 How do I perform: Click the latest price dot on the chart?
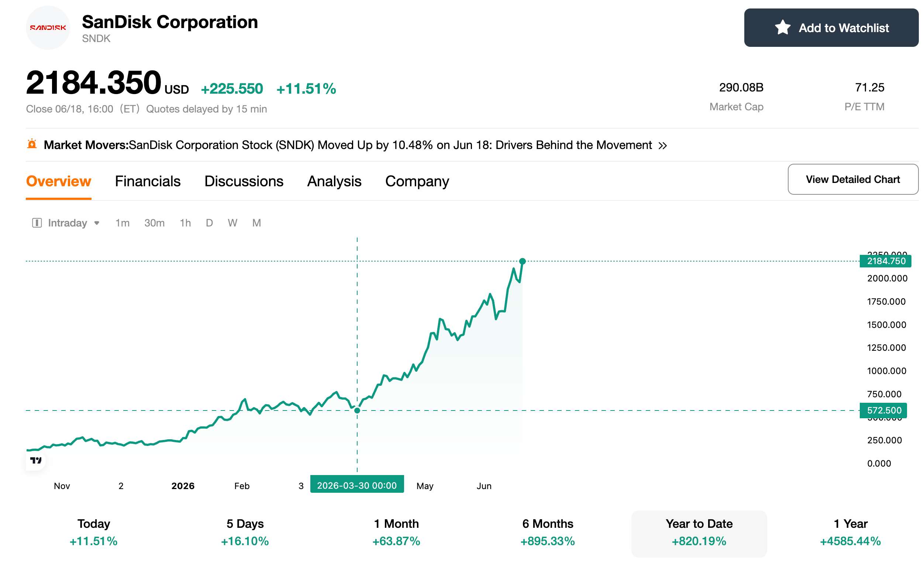tap(522, 261)
